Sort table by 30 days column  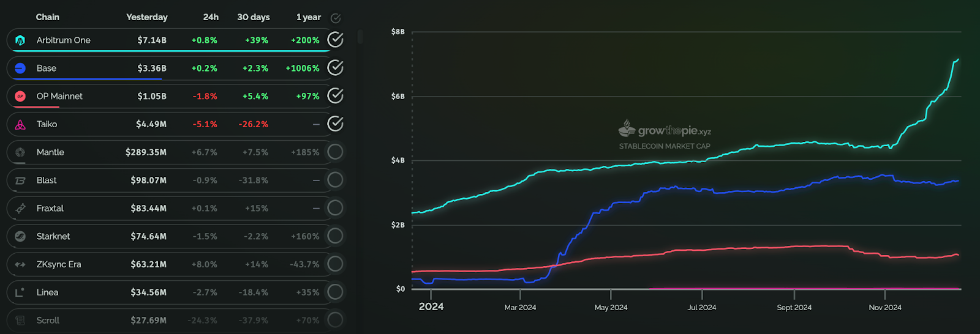click(253, 17)
